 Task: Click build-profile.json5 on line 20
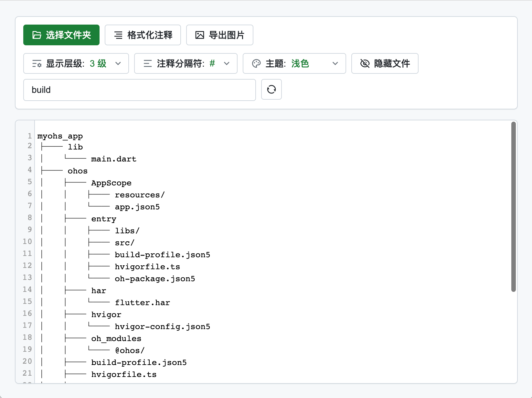(x=139, y=363)
